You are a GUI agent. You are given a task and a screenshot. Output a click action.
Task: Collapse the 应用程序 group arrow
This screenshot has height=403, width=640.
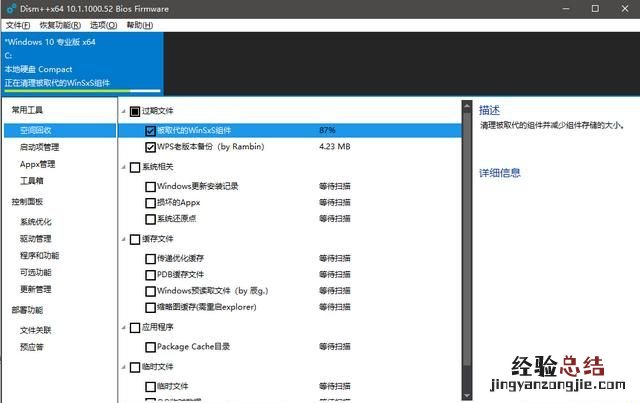tap(124, 327)
